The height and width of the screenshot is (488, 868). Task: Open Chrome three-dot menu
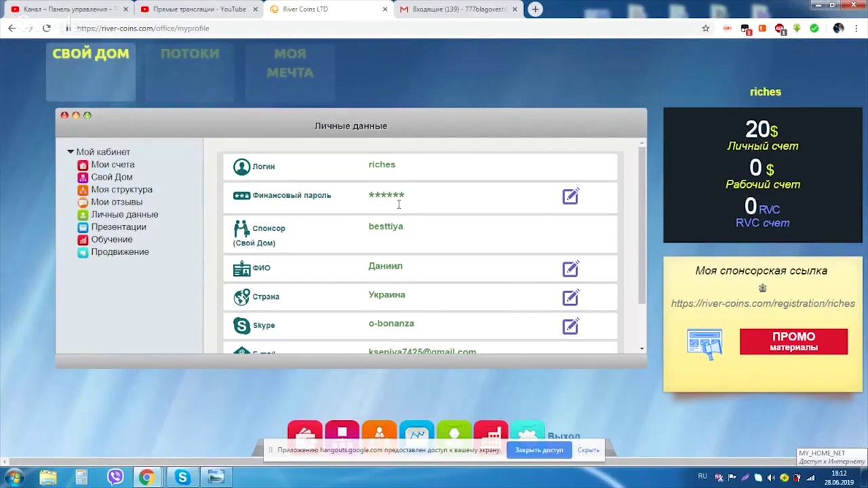[856, 28]
